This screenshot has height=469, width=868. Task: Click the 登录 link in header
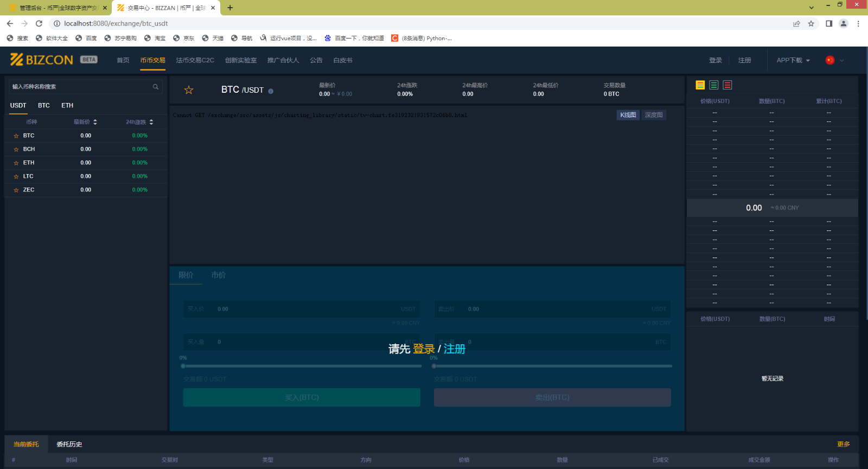coord(716,60)
